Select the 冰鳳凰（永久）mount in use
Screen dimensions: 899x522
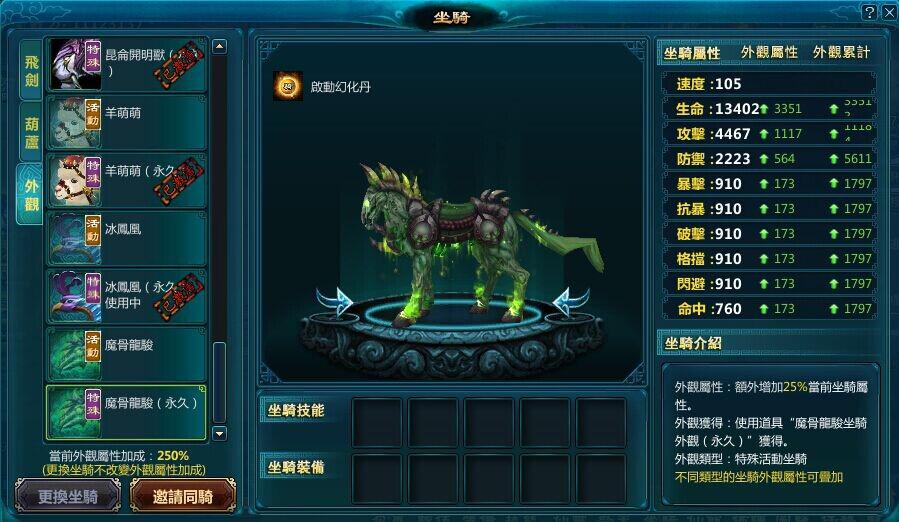126,296
